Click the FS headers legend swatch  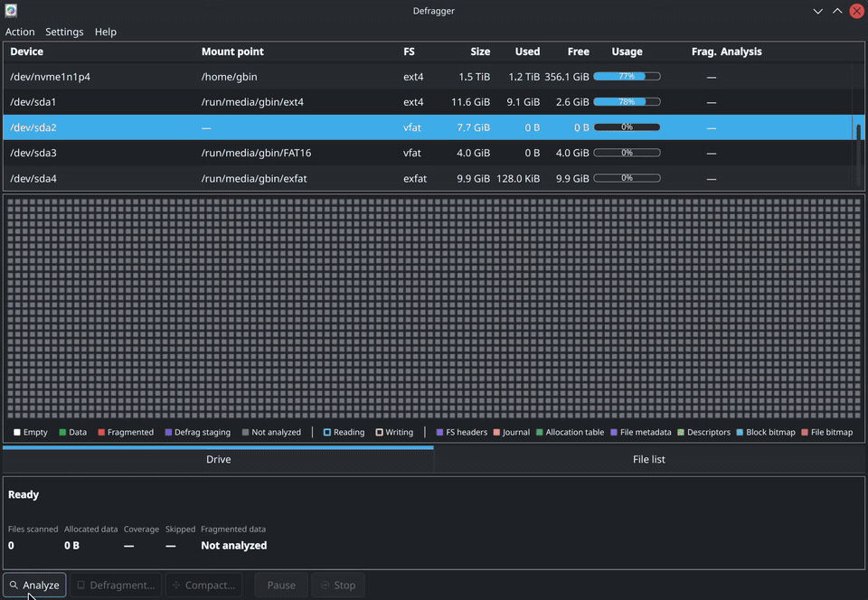coord(439,433)
